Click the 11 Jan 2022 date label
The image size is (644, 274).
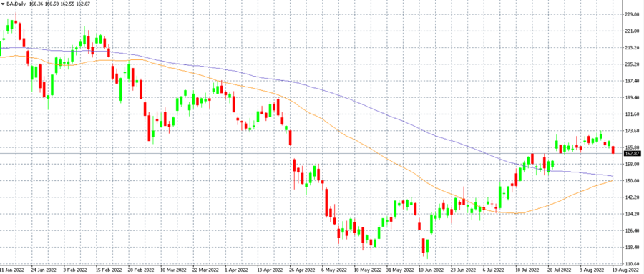coord(12,270)
